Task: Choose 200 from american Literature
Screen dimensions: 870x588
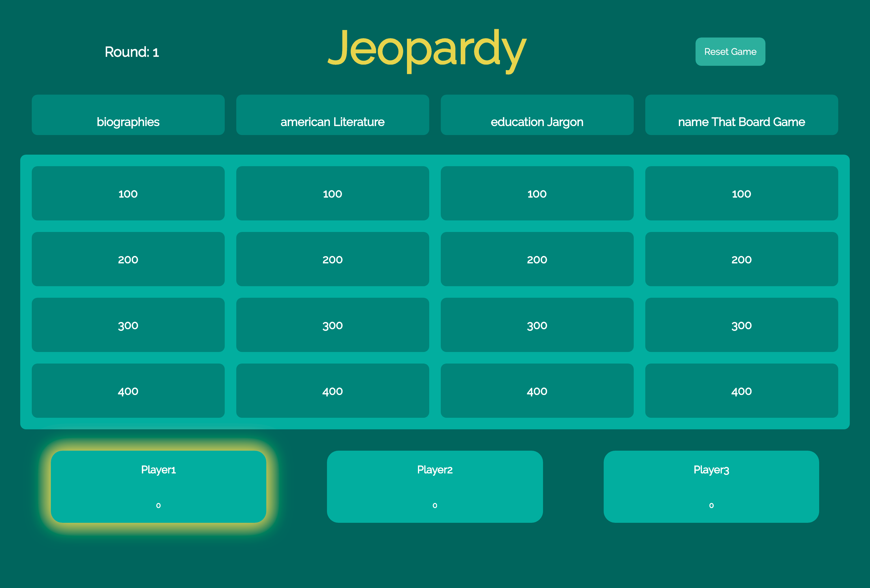Action: (x=332, y=259)
